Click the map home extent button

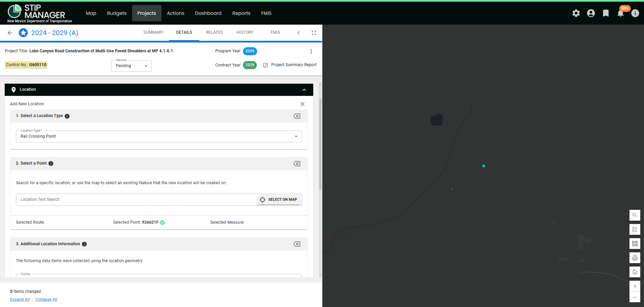[635, 272]
